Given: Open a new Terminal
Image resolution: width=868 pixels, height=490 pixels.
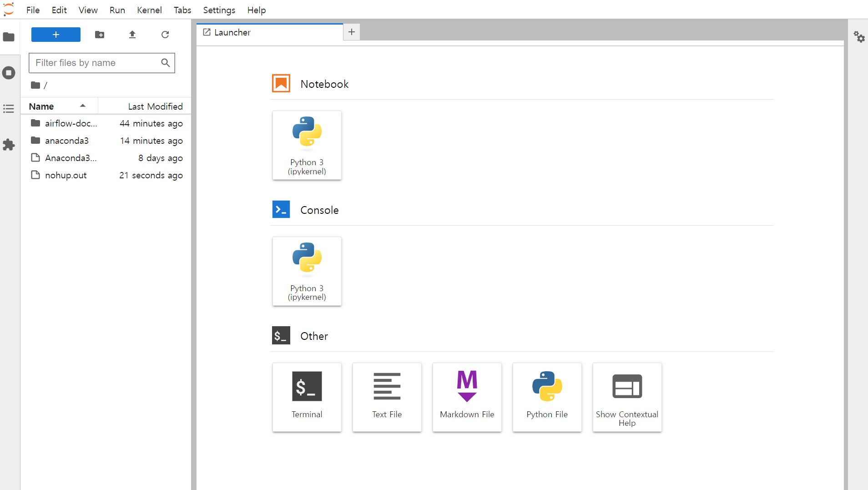Looking at the screenshot, I should pyautogui.click(x=307, y=397).
